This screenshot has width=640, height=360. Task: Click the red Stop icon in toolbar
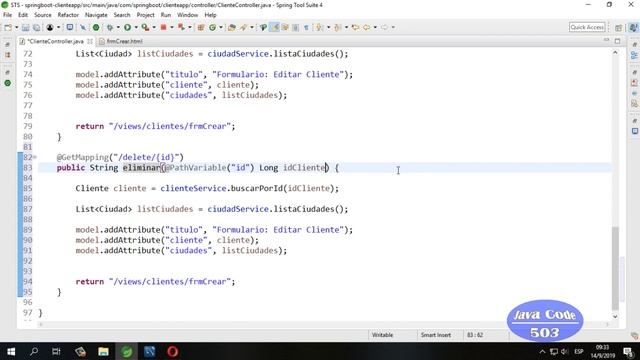[x=163, y=27]
